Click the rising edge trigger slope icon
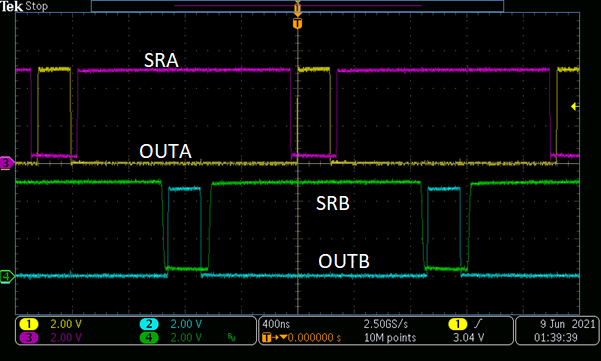Screen dimensions: 601x361 (478, 324)
